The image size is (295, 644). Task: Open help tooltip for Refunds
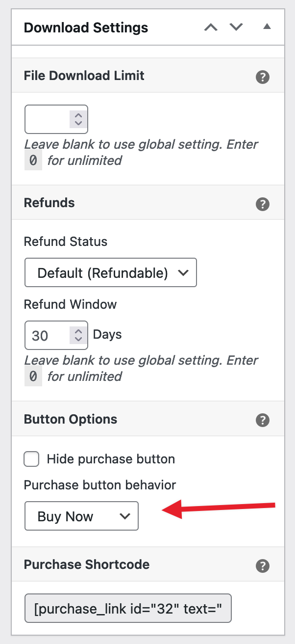point(263,204)
